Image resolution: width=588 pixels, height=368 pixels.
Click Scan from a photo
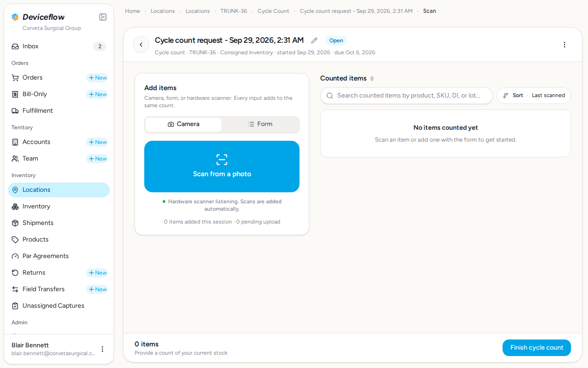tap(222, 167)
